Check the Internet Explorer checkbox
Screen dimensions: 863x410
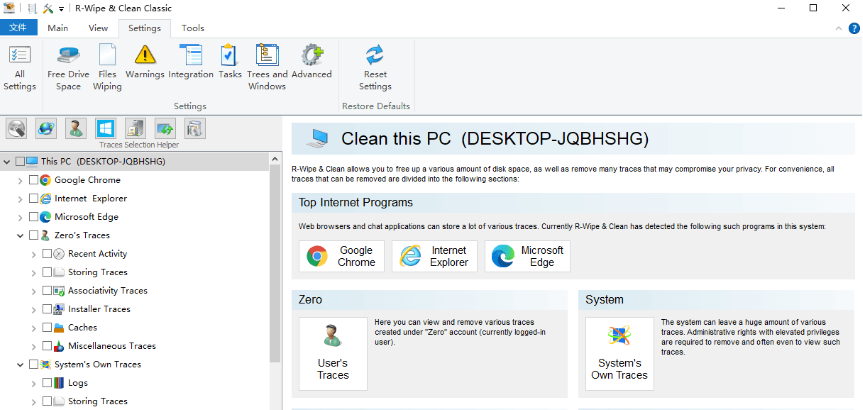click(x=34, y=198)
